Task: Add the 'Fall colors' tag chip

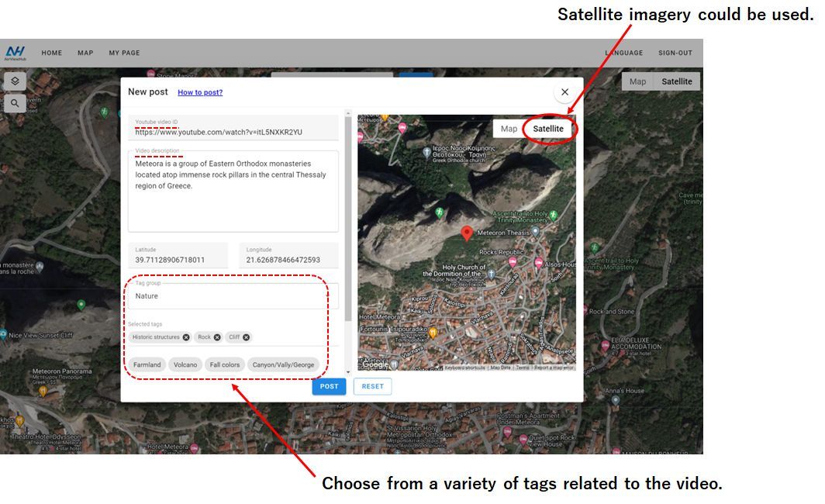Action: tap(225, 364)
